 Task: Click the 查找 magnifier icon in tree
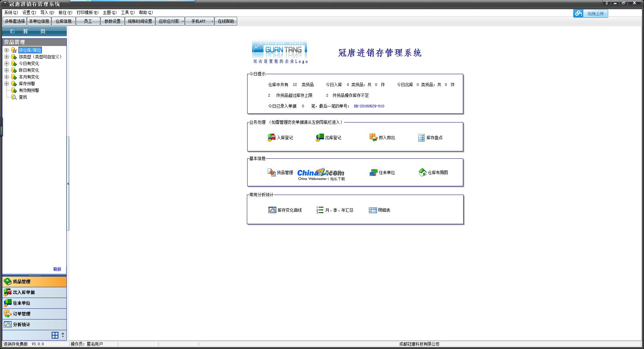[14, 97]
